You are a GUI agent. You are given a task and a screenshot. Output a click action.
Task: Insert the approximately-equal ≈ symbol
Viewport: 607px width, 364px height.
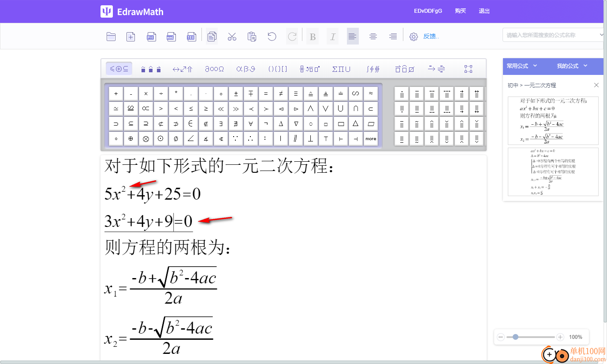(x=371, y=93)
